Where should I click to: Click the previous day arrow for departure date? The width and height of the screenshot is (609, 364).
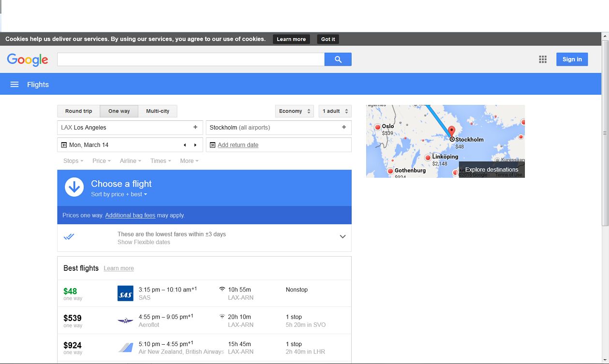184,145
